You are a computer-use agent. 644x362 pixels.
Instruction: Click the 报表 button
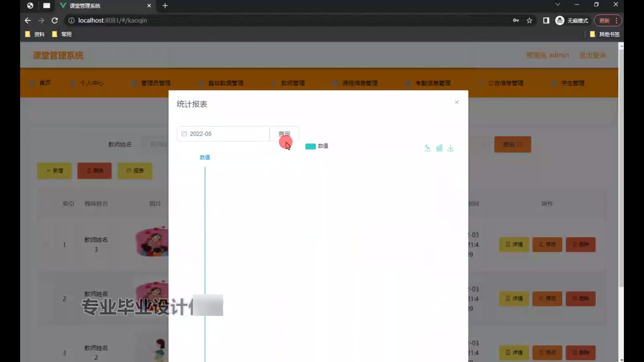pyautogui.click(x=135, y=171)
